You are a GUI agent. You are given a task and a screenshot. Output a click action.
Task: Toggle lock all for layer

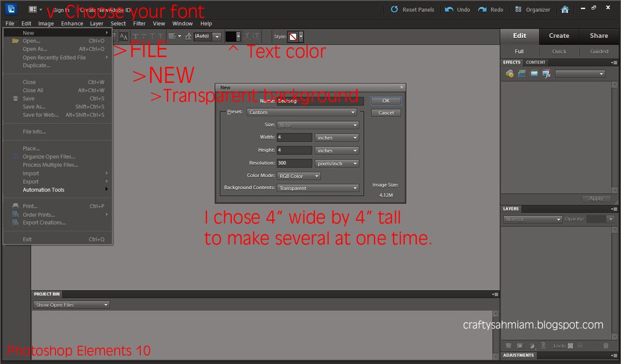pos(580,346)
